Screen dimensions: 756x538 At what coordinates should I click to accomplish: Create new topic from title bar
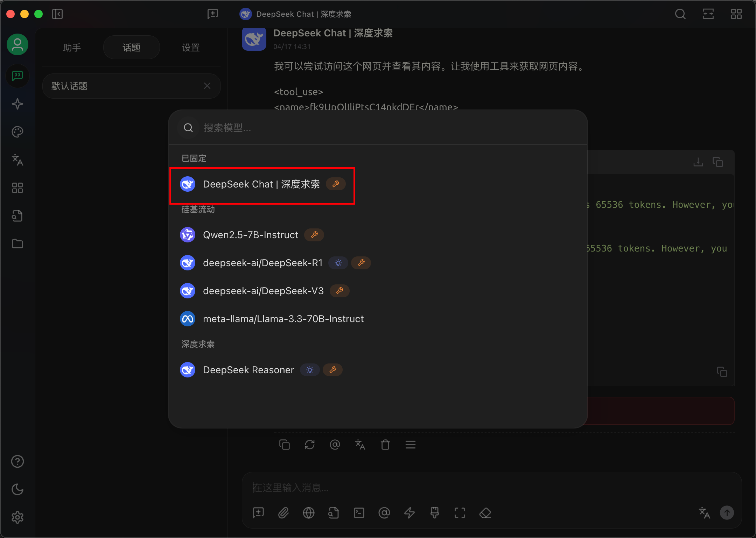[213, 14]
